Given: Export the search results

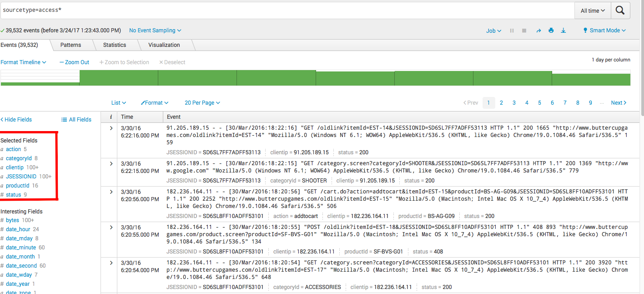Looking at the screenshot, I should tap(563, 30).
